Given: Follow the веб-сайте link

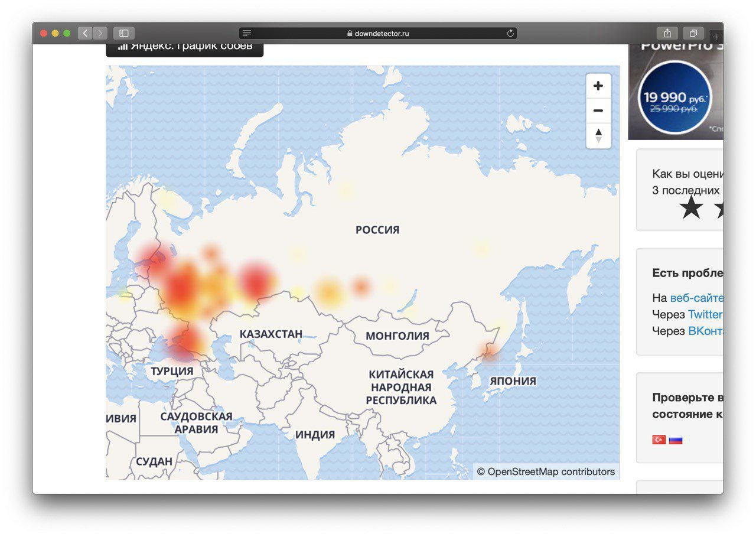Looking at the screenshot, I should 696,298.
